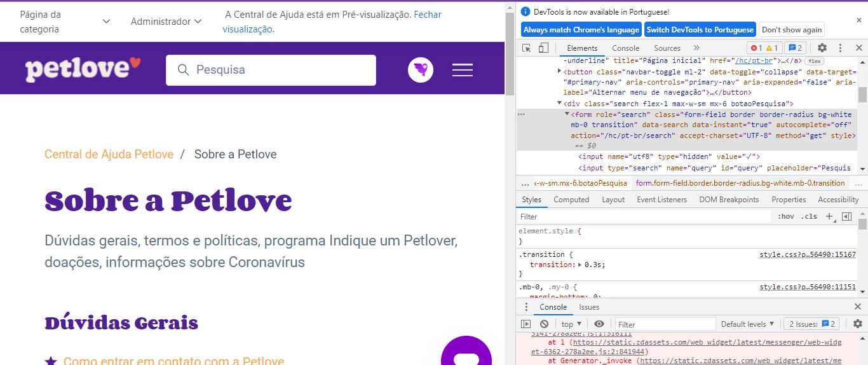Focus the Pesquisa search field
The height and width of the screenshot is (365, 868).
[x=271, y=70]
